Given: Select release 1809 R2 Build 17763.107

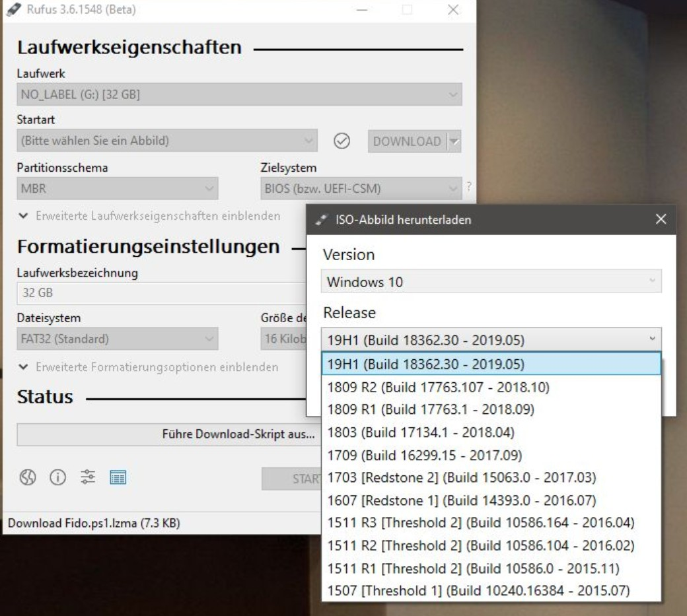Looking at the screenshot, I should pos(491,387).
